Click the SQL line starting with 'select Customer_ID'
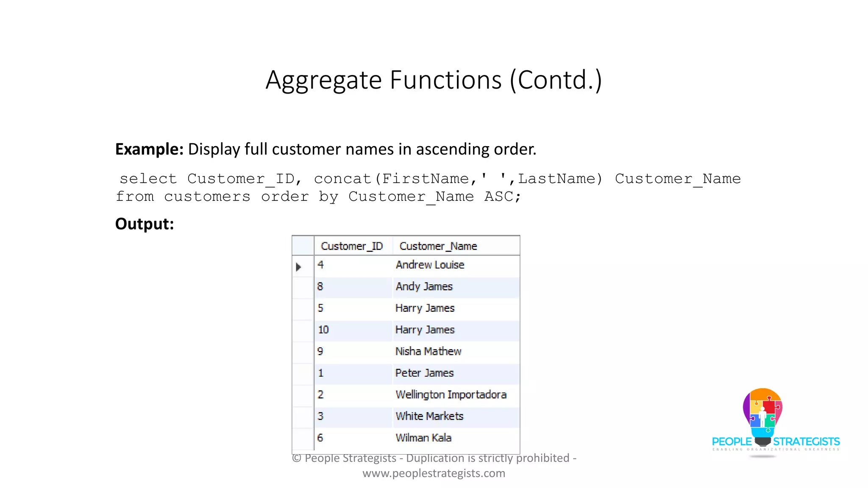This screenshot has height=488, width=868. [430, 179]
